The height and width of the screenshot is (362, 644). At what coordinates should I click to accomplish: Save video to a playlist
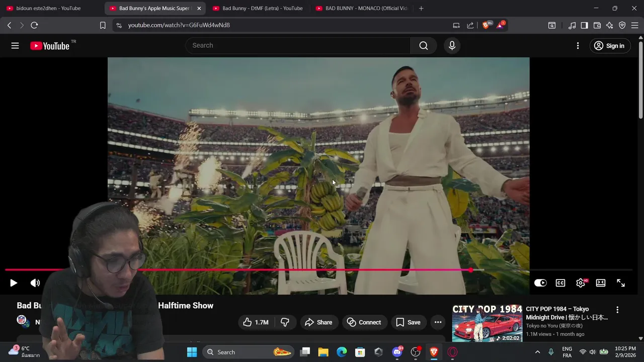click(408, 322)
